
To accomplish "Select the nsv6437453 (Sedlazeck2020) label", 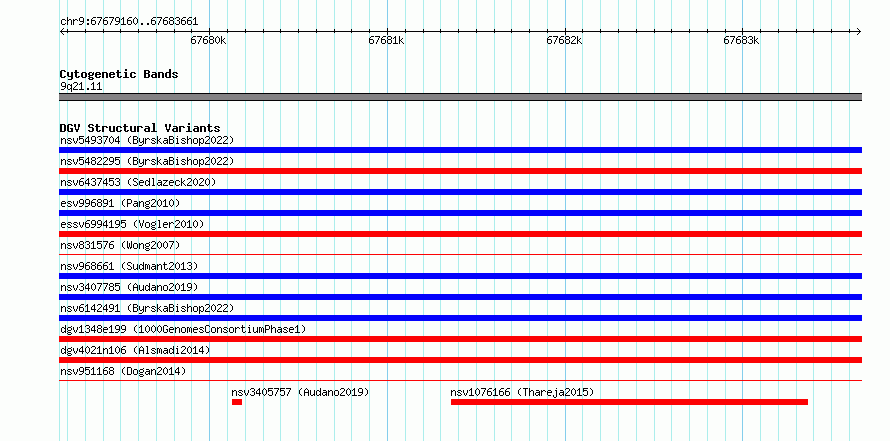I will (x=138, y=182).
